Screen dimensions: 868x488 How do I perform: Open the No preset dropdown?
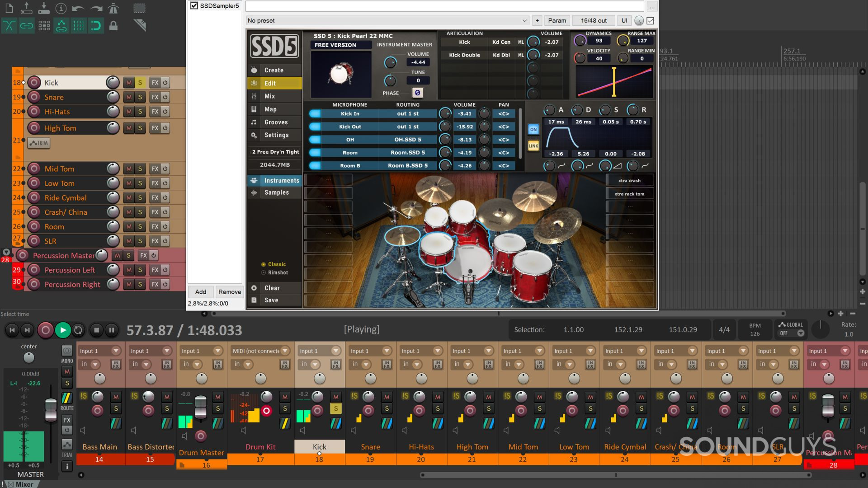tap(387, 21)
